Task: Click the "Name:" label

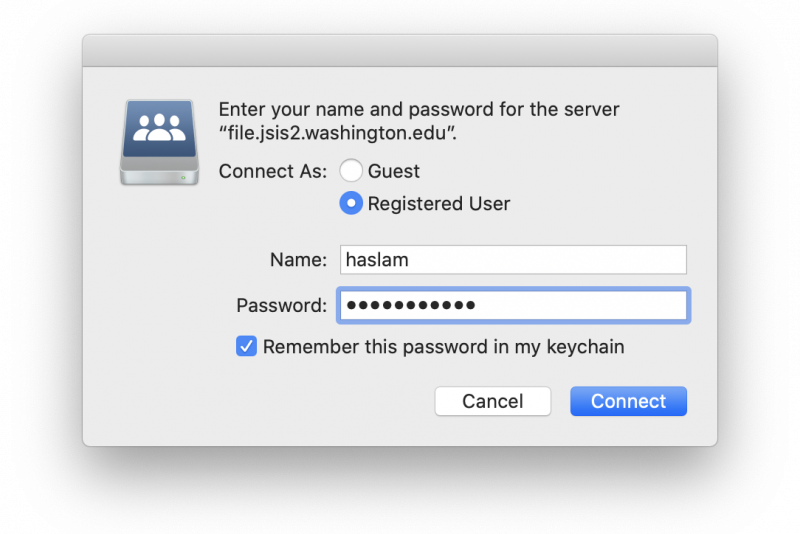Action: tap(298, 260)
